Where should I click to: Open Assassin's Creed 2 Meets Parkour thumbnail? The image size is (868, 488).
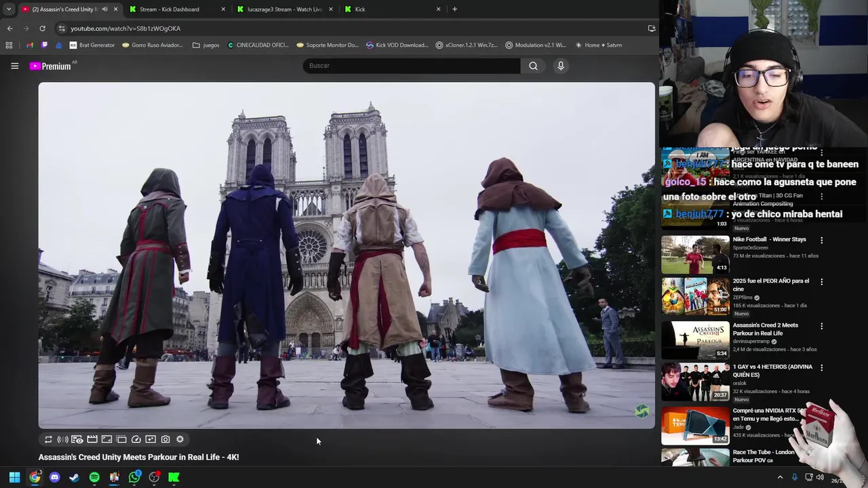click(x=695, y=339)
